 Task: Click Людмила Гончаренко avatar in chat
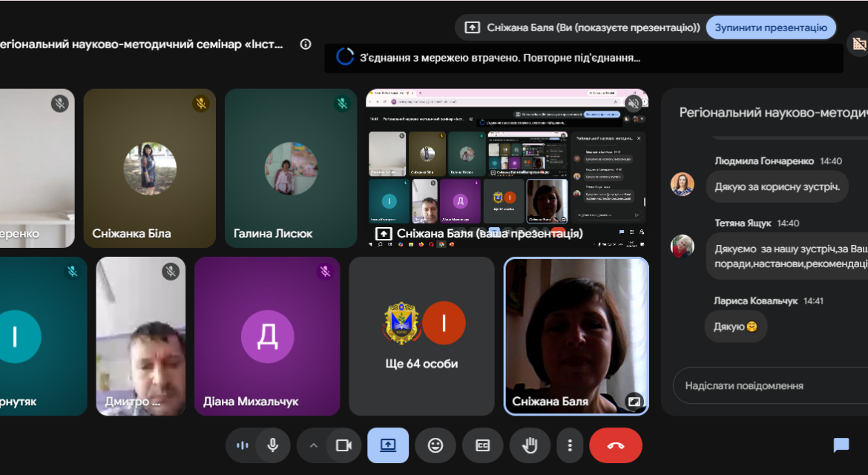point(682,184)
